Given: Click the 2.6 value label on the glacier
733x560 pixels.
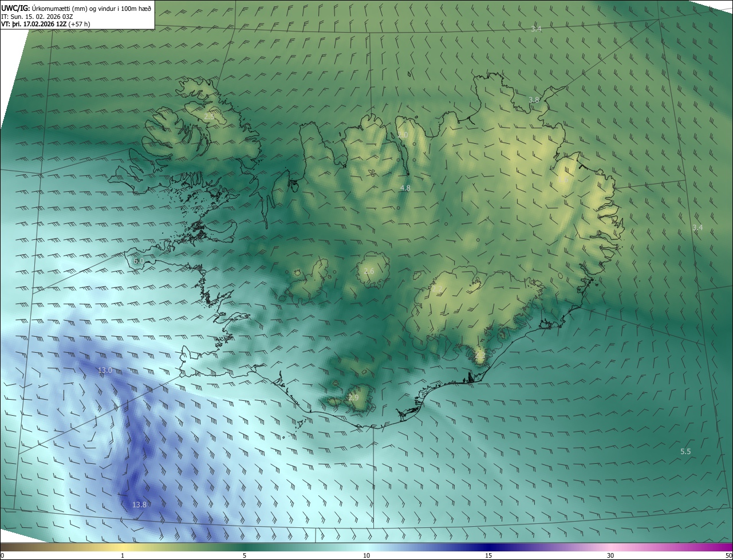Looking at the screenshot, I should pos(369,271).
